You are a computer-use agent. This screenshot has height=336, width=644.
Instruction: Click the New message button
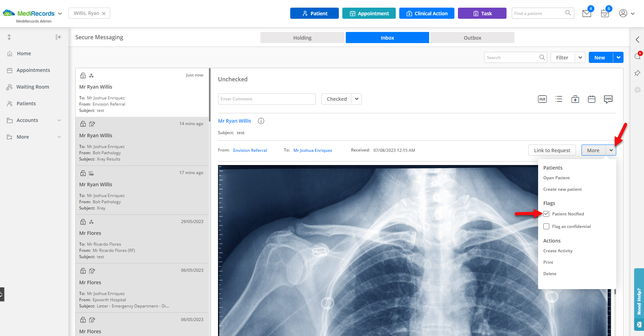click(601, 57)
